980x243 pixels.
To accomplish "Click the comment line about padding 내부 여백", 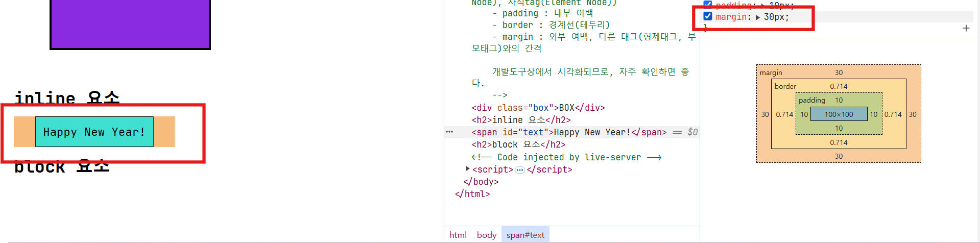I will tap(543, 13).
